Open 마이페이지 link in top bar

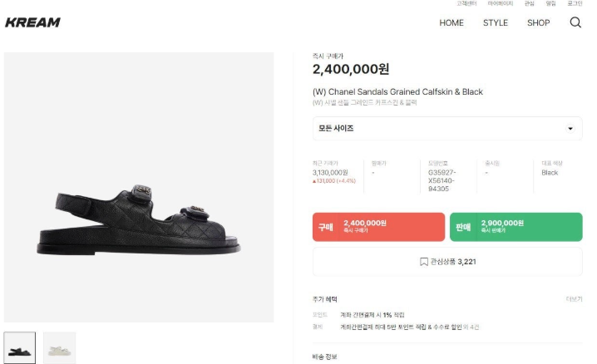click(x=501, y=3)
